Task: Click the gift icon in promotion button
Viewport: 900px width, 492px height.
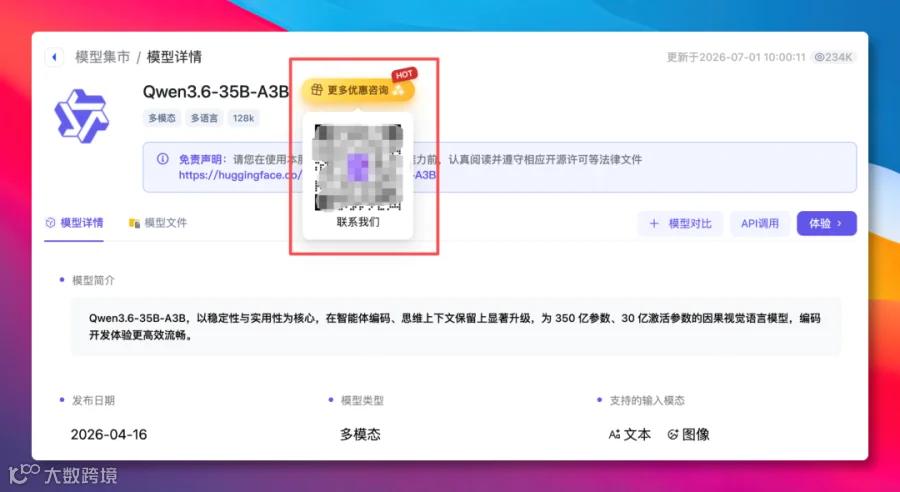Action: [316, 90]
